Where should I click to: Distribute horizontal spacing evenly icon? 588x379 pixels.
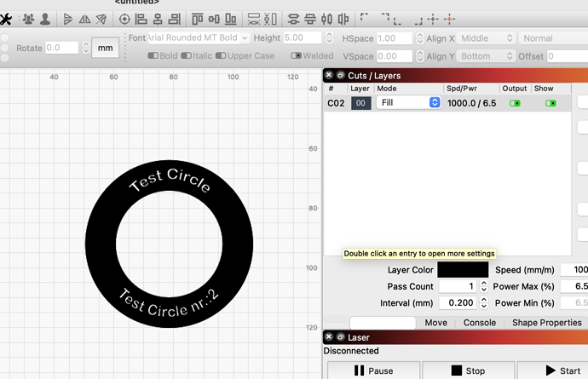click(343, 19)
